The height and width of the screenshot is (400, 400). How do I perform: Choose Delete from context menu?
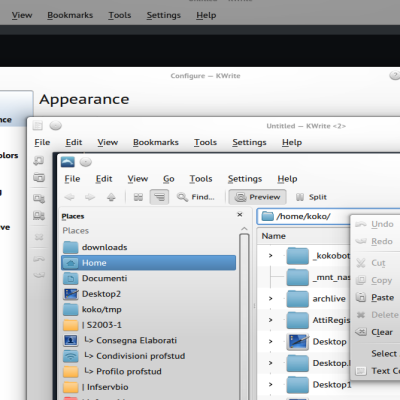click(375, 315)
